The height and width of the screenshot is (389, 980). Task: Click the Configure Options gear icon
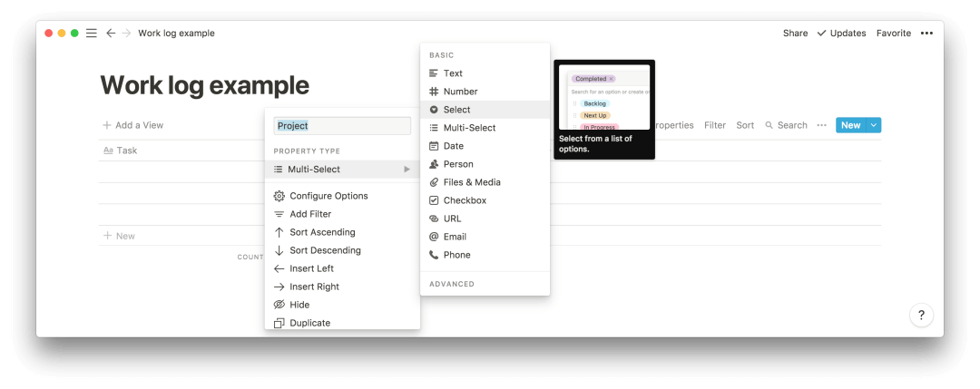point(279,196)
